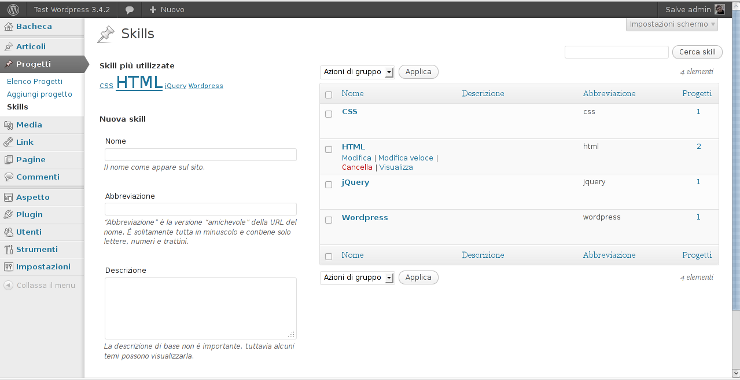Open the Articoli menu
Image resolution: width=740 pixels, height=380 pixels.
point(31,47)
